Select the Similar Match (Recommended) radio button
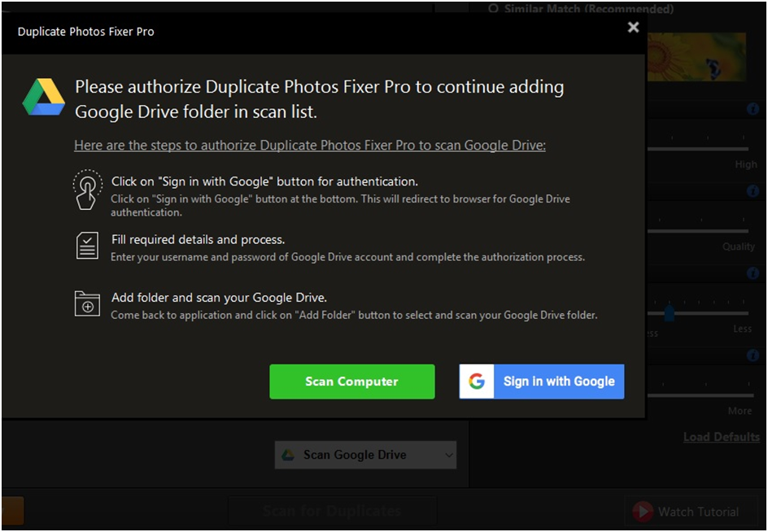The image size is (768, 532). click(x=494, y=9)
